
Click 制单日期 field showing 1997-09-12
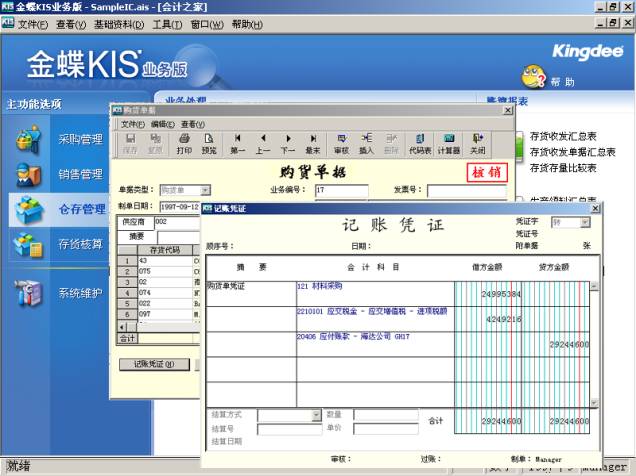(x=180, y=207)
